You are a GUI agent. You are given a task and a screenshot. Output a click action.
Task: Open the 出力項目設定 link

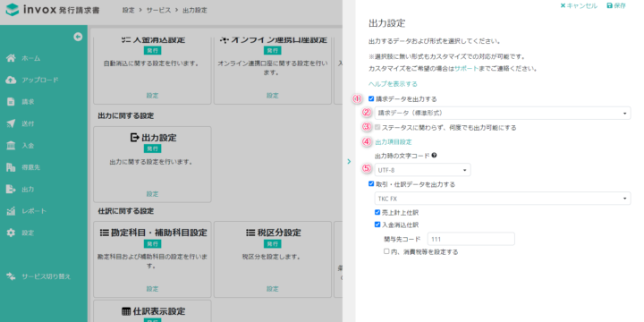(x=394, y=142)
